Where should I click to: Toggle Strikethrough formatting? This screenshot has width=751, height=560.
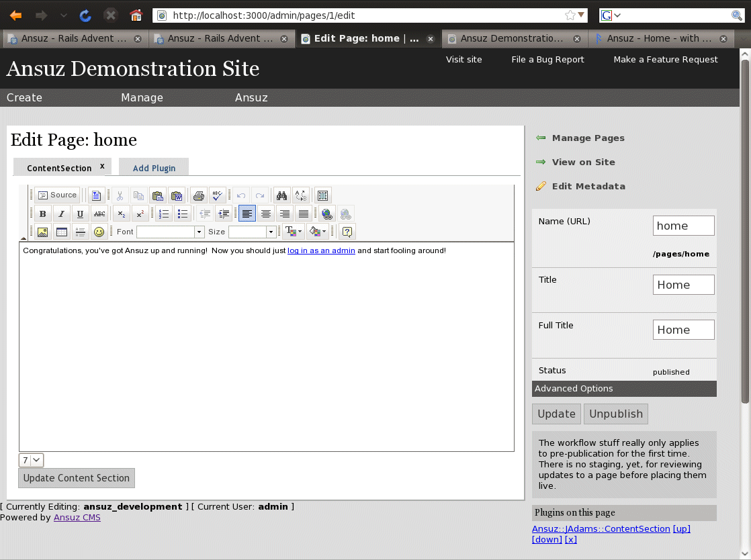[99, 214]
